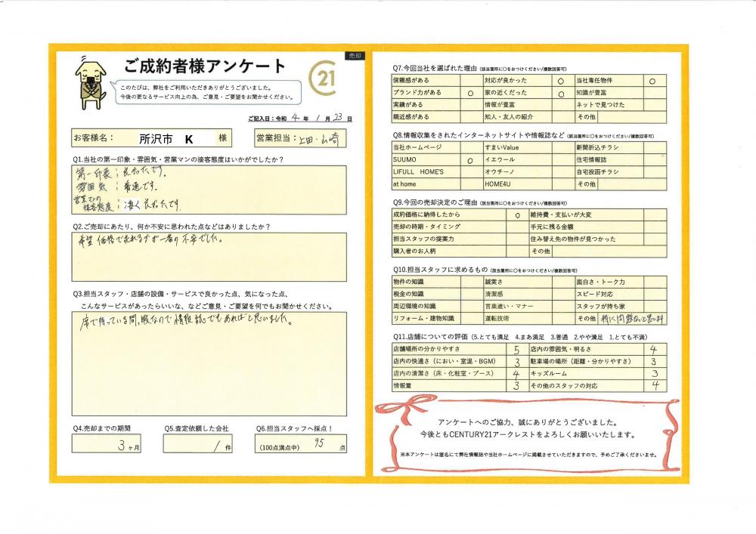The image size is (756, 534).
Task: Click the LIFULL HOME'S cell
Action: click(x=426, y=172)
